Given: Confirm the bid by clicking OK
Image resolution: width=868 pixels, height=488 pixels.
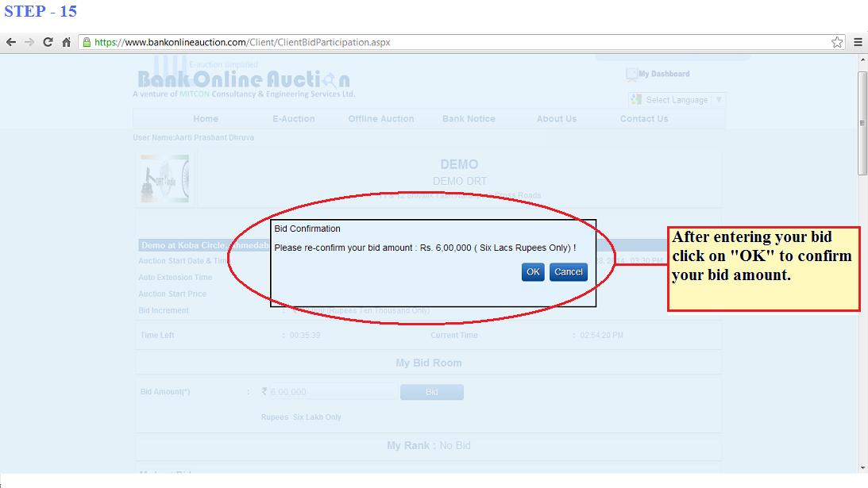Looking at the screenshot, I should 533,271.
